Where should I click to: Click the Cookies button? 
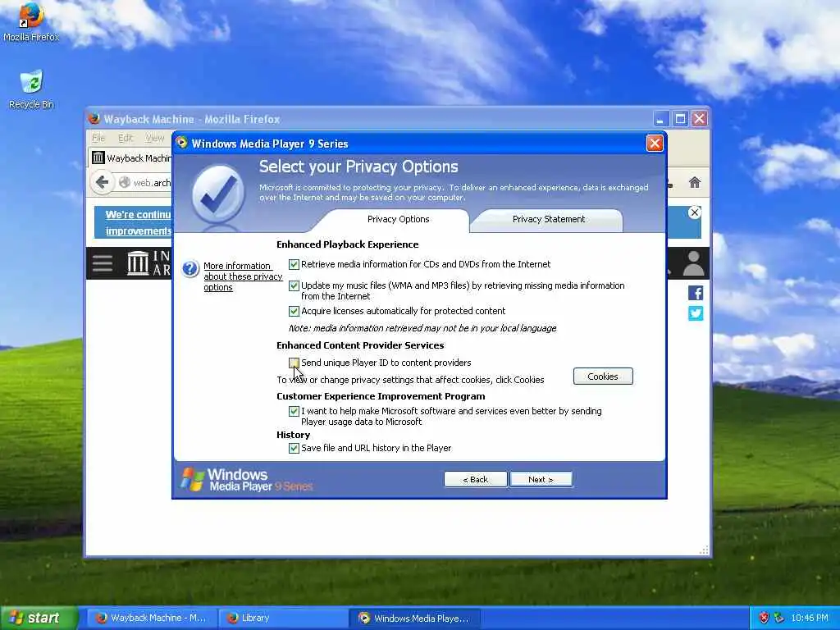pyautogui.click(x=603, y=377)
